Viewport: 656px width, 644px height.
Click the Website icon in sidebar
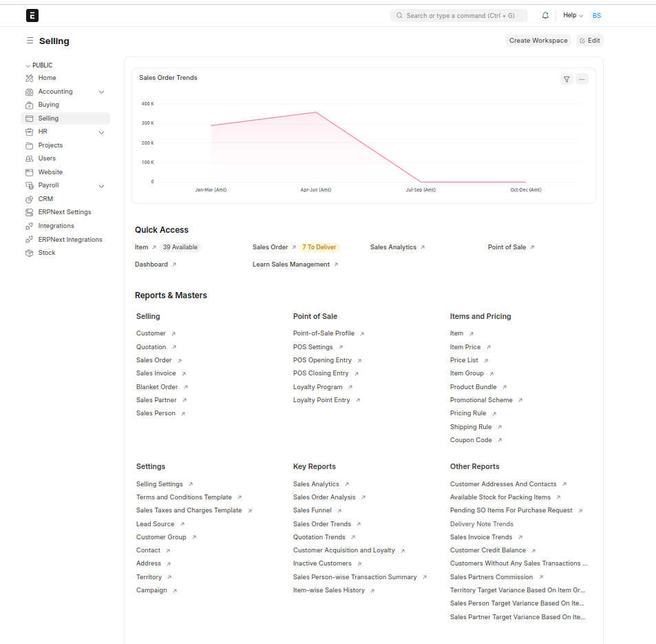click(29, 172)
